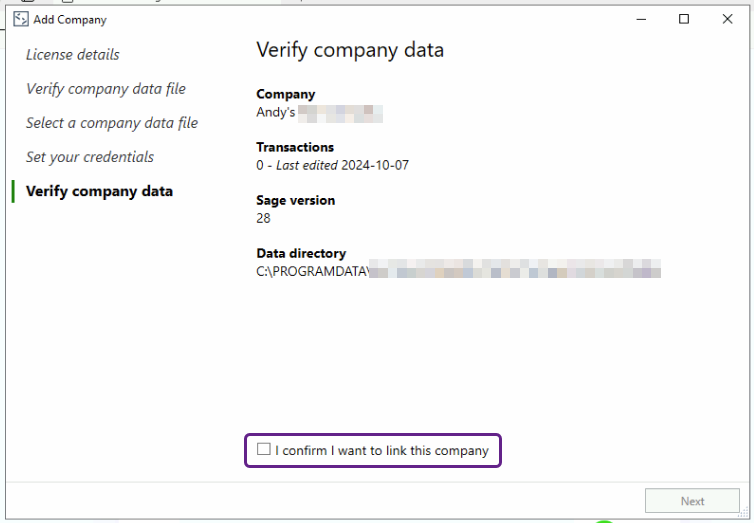Select the Verify company data step
Screen dimensions: 754x523
(100, 191)
